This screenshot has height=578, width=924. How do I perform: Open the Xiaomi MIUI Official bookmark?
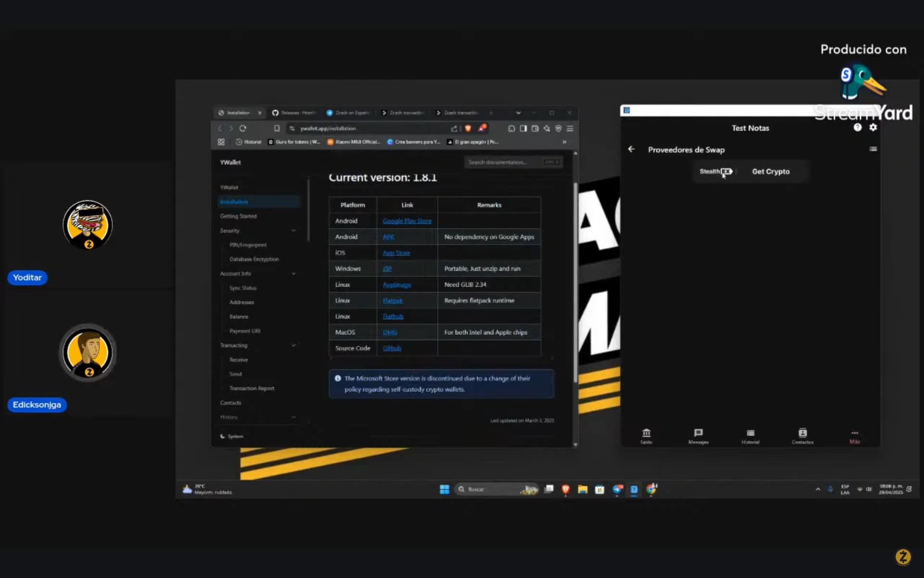click(354, 142)
